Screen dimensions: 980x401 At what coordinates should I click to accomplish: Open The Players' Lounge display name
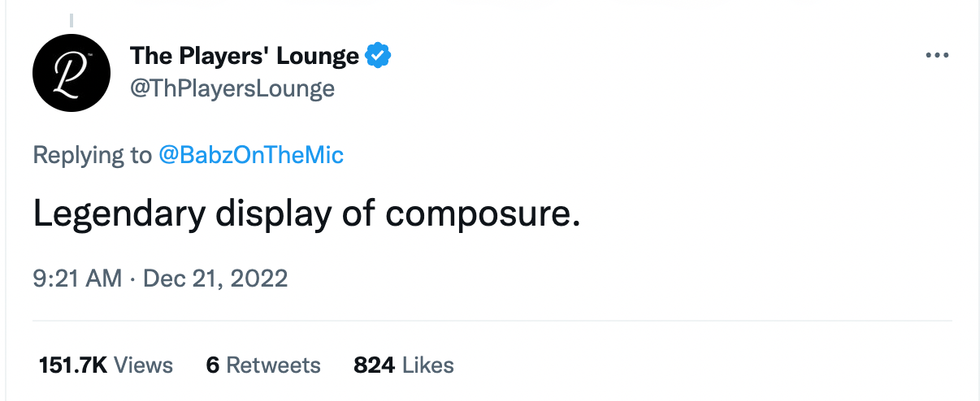click(x=244, y=56)
